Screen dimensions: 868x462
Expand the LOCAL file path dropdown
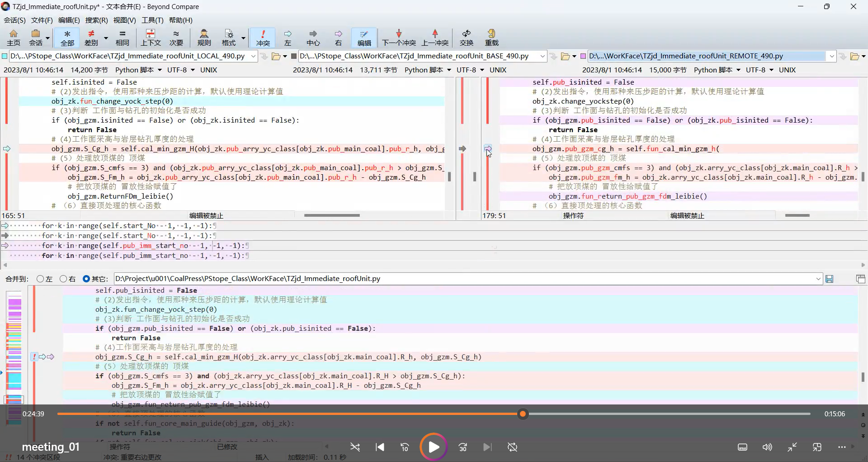[253, 56]
